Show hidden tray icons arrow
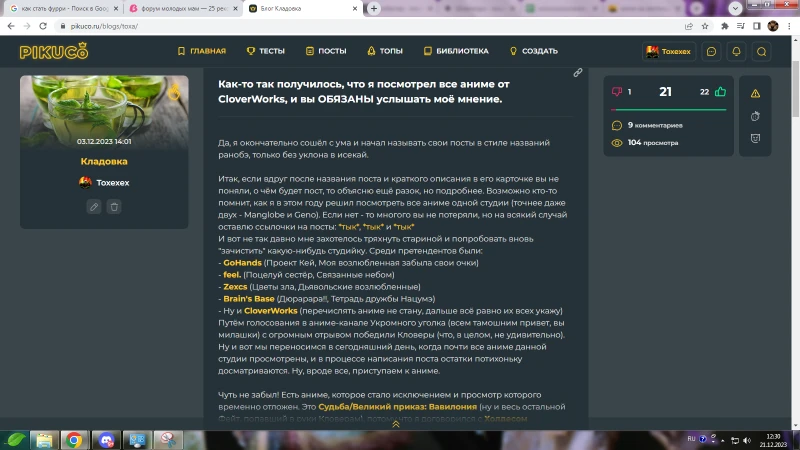800x450 pixels. [722, 440]
